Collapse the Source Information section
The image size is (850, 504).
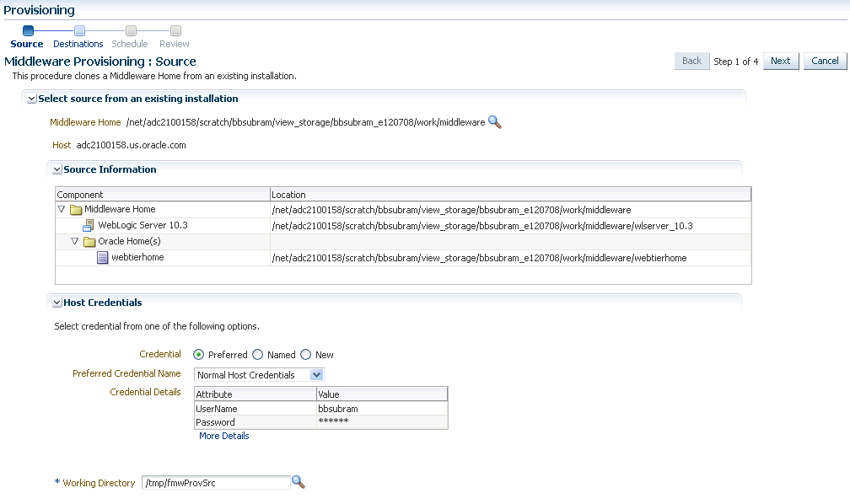pyautogui.click(x=57, y=169)
